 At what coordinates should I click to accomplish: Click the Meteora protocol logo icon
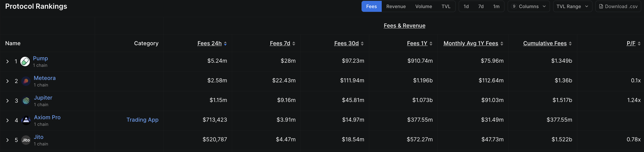tap(26, 81)
